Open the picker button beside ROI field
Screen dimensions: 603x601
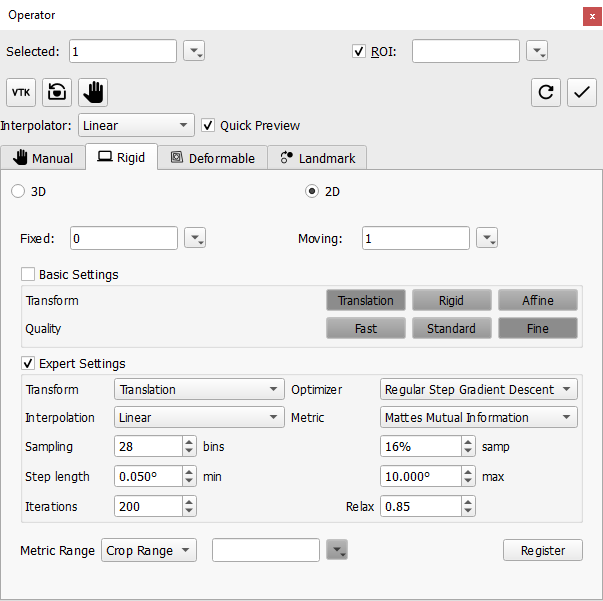coord(537,51)
